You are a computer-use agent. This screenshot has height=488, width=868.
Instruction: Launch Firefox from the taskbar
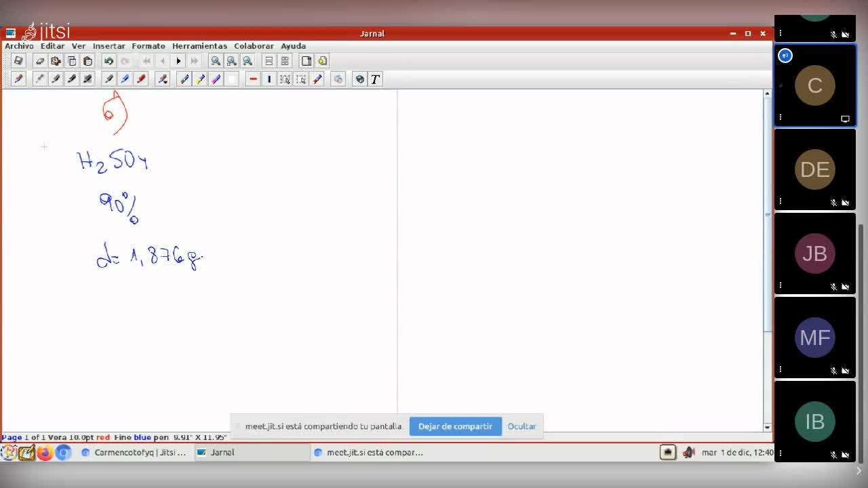(x=45, y=452)
